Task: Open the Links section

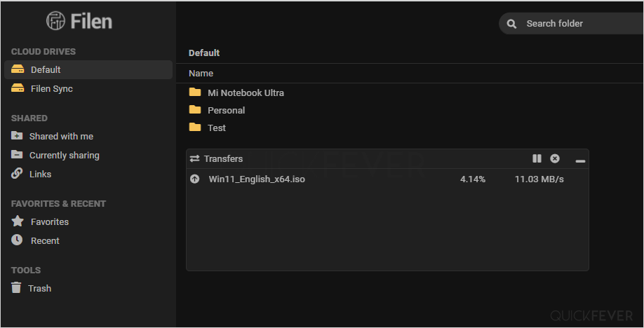Action: point(40,174)
